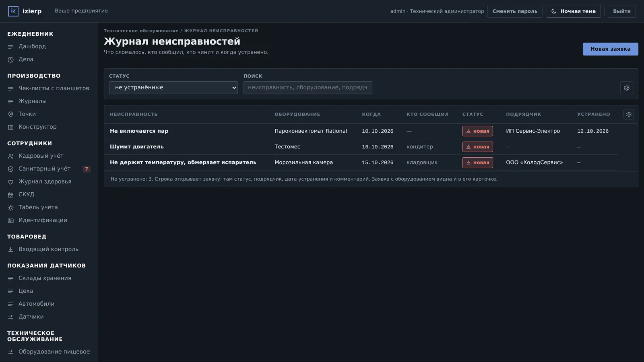
Task: Open Цеха in sidebar
Action: pos(26,291)
